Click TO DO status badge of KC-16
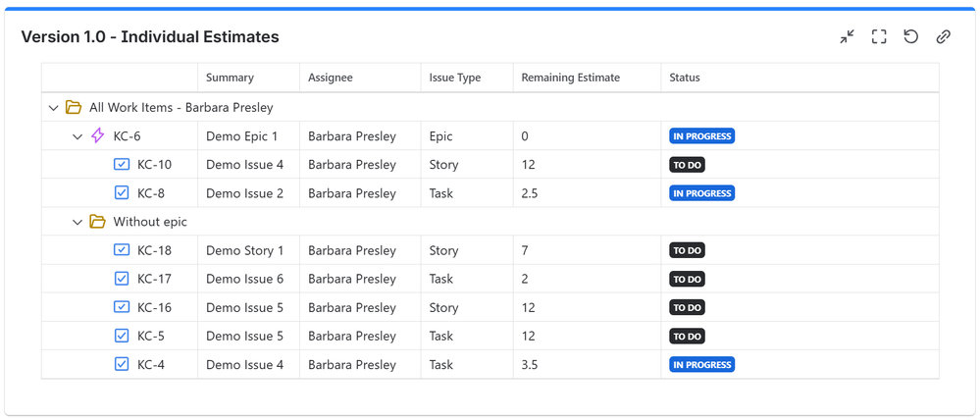The image size is (980, 420). click(688, 307)
